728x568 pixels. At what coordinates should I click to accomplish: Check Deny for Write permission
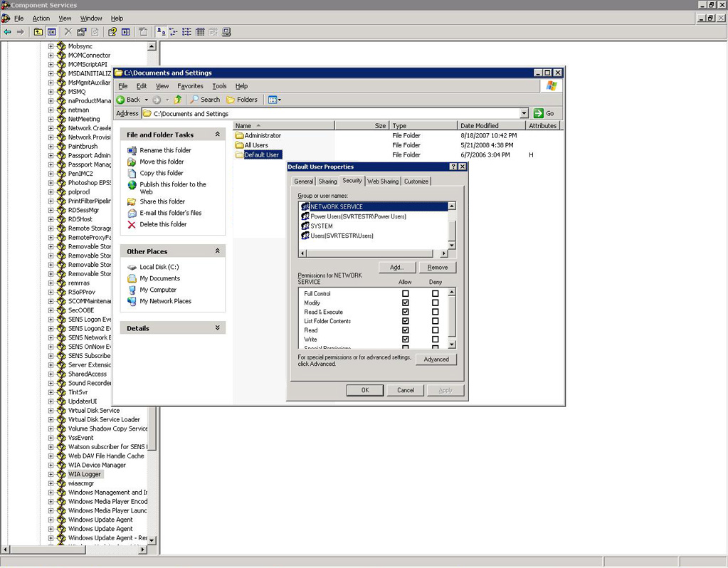click(435, 340)
